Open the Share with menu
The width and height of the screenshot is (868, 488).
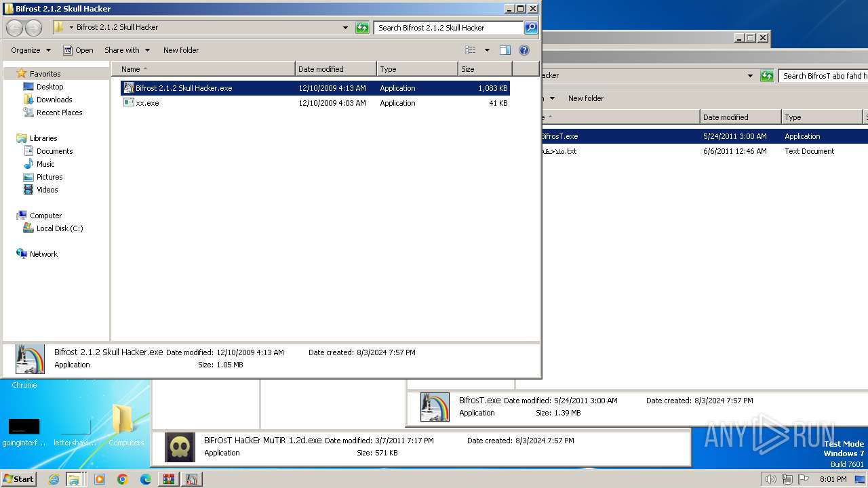(x=127, y=50)
